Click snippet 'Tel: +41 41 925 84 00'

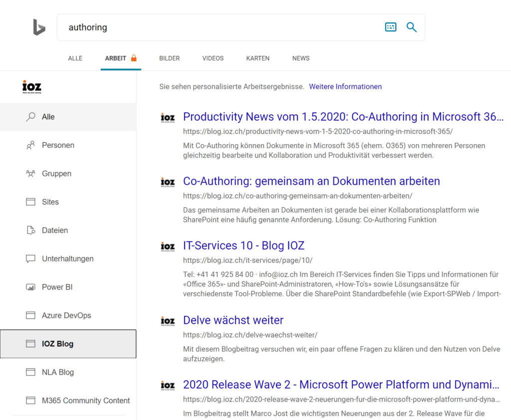click(342, 284)
